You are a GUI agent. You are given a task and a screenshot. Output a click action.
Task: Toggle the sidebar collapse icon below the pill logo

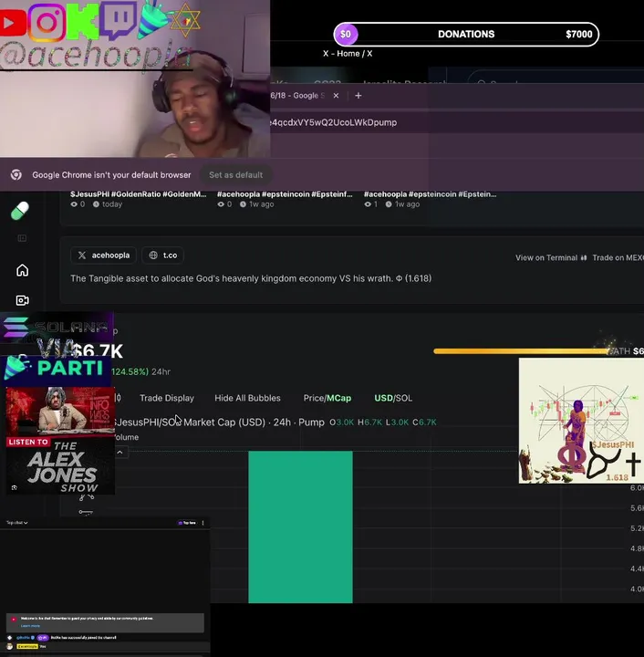click(22, 238)
